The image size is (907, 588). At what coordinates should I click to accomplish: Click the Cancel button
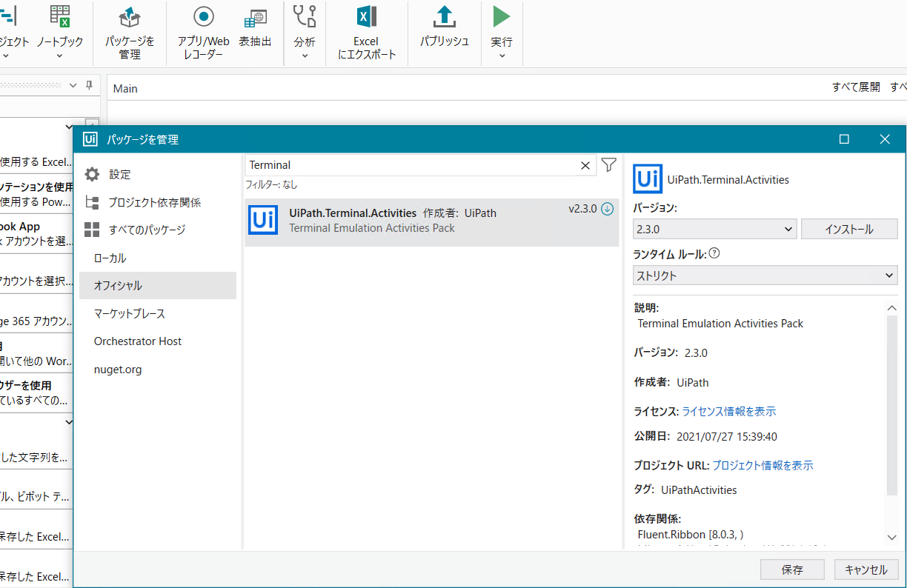(866, 569)
